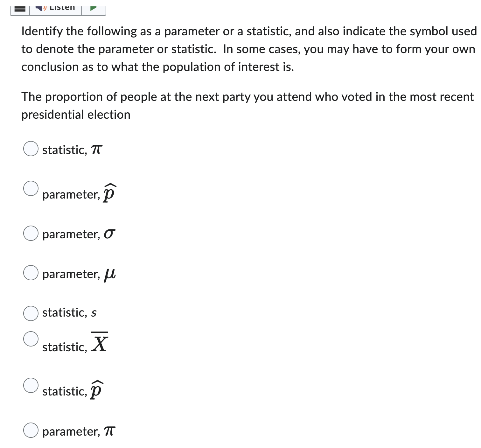481x448 pixels.
Task: Click the 'statistic, s' option label
Action: 69,313
